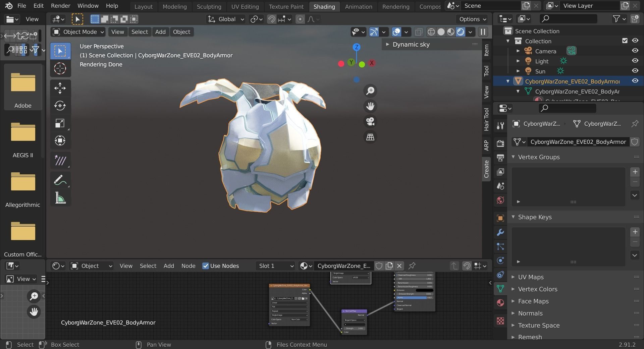Click the viewport zoom magnifier icon
The height and width of the screenshot is (349, 644).
(x=370, y=91)
